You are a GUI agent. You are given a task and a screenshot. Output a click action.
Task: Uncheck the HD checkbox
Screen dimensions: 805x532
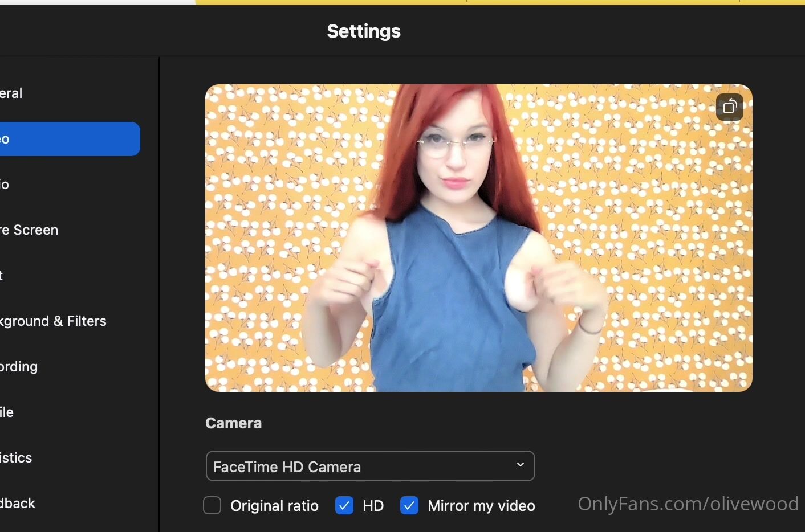tap(344, 505)
